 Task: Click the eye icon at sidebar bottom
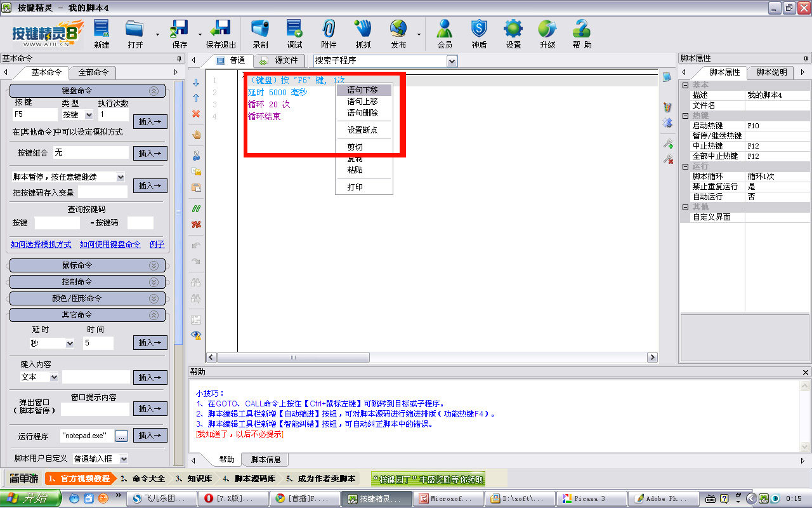[196, 335]
